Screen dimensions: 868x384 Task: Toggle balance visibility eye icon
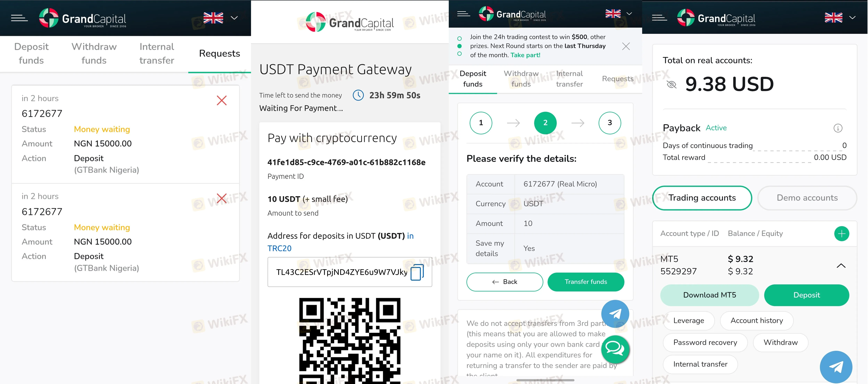tap(671, 84)
